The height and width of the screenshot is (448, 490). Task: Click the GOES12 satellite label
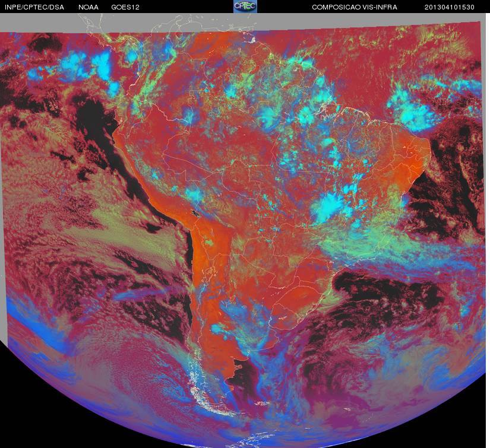click(125, 7)
